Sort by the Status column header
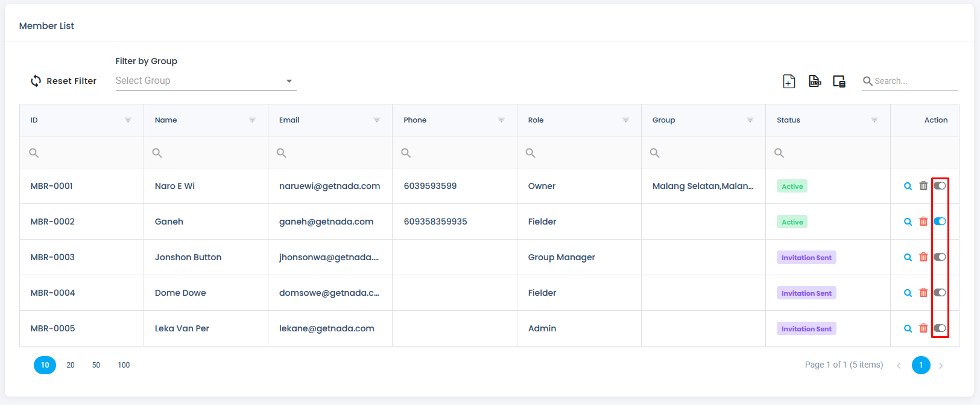This screenshot has width=980, height=405. [x=788, y=120]
